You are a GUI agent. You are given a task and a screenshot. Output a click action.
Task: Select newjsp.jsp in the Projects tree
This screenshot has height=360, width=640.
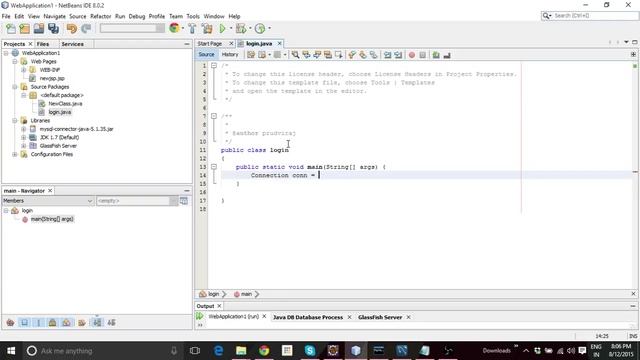(x=52, y=78)
